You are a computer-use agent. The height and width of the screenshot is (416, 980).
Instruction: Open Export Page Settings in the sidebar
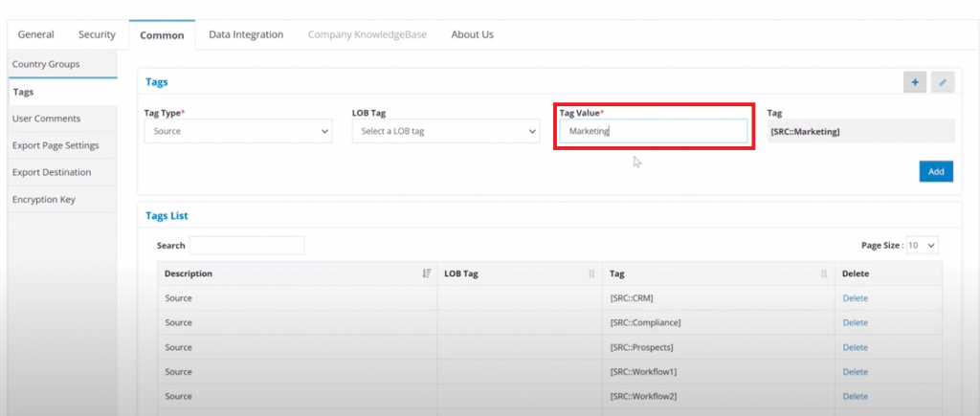click(x=56, y=145)
